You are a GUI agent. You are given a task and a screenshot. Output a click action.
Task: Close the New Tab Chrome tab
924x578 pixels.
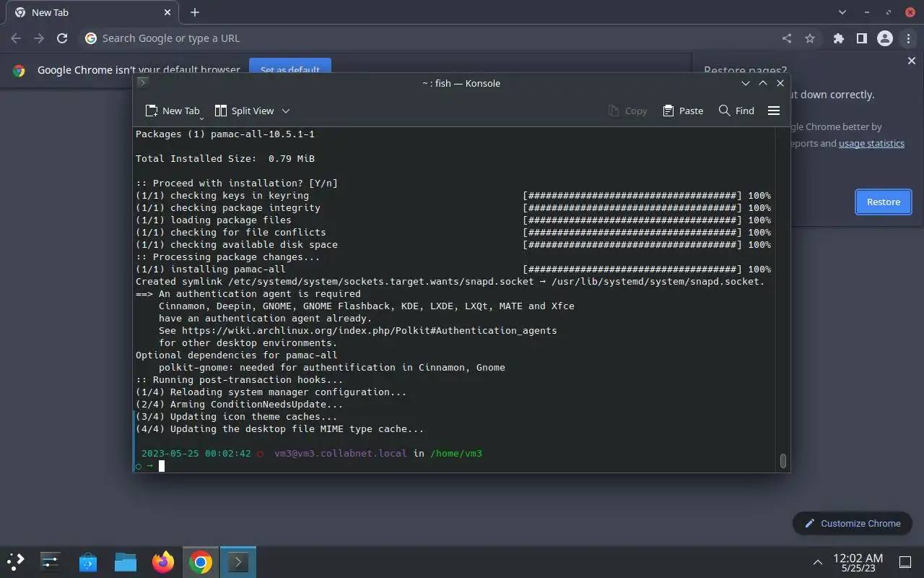click(x=167, y=12)
